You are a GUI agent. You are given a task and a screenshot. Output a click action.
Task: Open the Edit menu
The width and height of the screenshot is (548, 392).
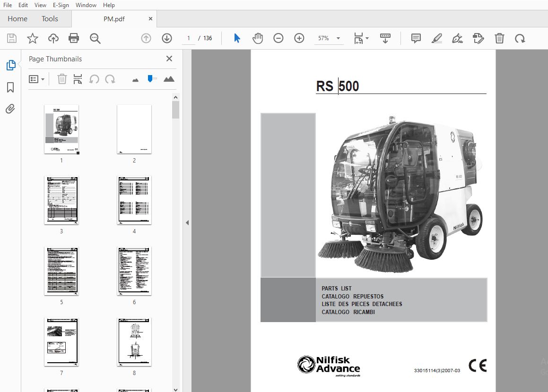click(23, 5)
